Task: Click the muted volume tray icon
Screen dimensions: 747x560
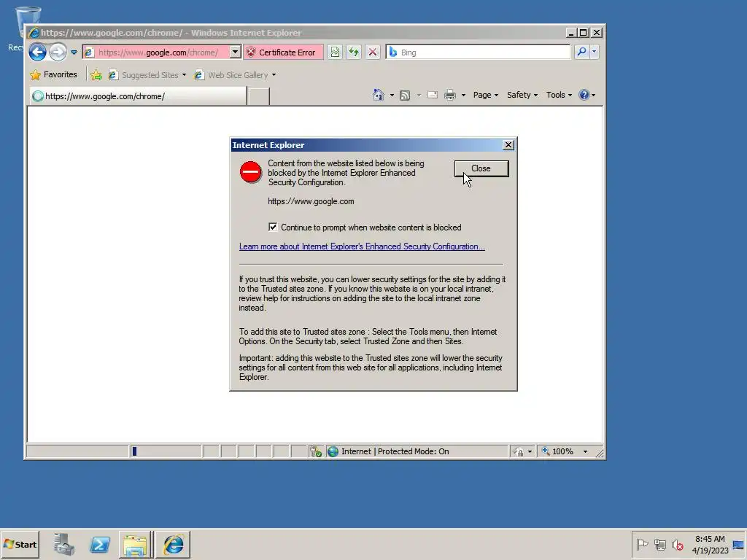Action: click(x=678, y=544)
